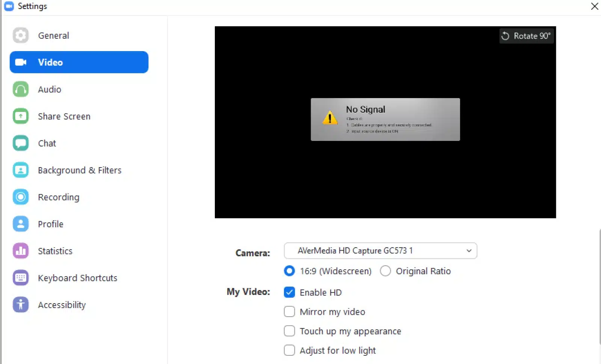The image size is (601, 364).
Task: Disable the Enable HD checkbox
Action: click(x=289, y=292)
